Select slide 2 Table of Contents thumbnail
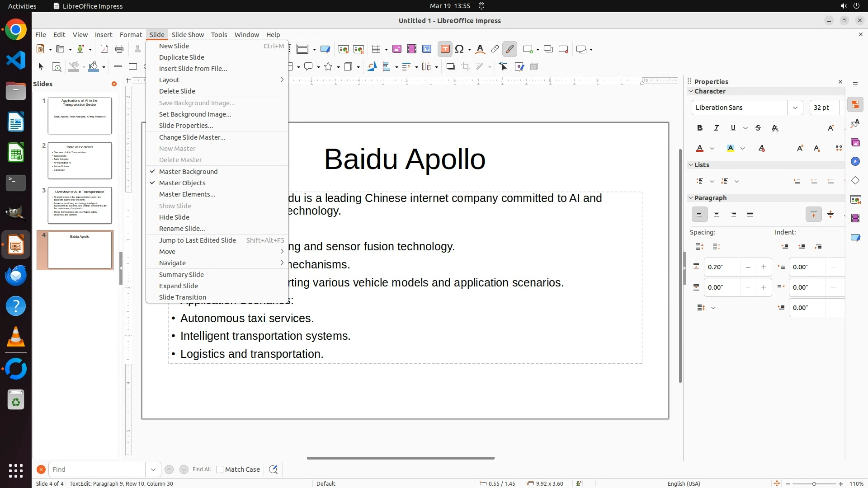Viewport: 868px width, 488px height. click(x=80, y=160)
